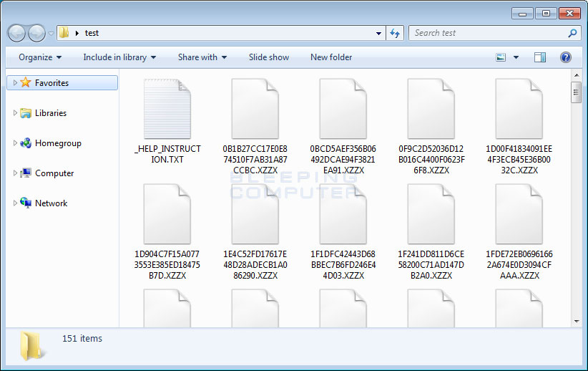Open the view options dropdown arrow
This screenshot has width=588, height=371.
coord(516,57)
